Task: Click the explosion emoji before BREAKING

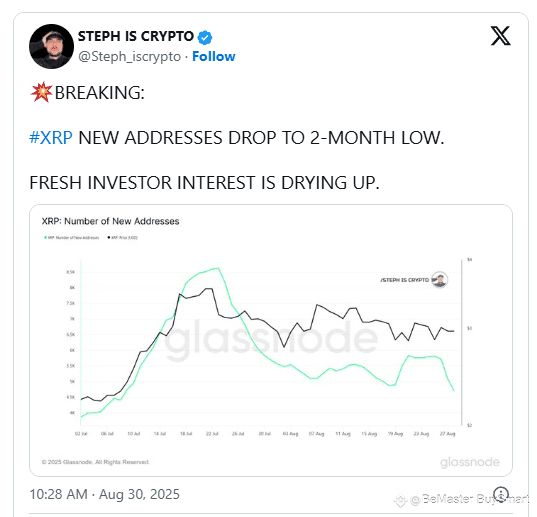Action: (x=41, y=92)
